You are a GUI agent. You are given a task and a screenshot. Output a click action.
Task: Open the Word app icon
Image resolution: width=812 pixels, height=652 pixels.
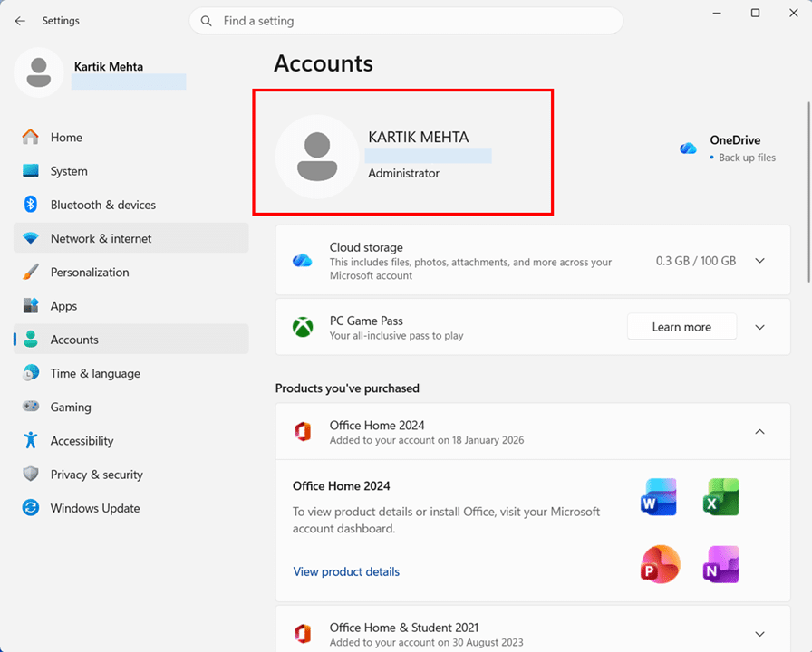coord(659,497)
